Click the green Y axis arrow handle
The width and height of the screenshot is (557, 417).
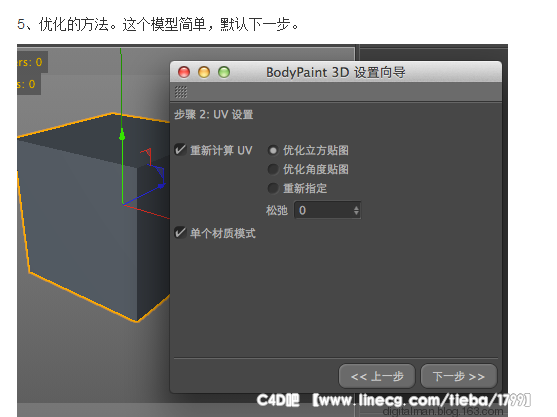coord(122,135)
